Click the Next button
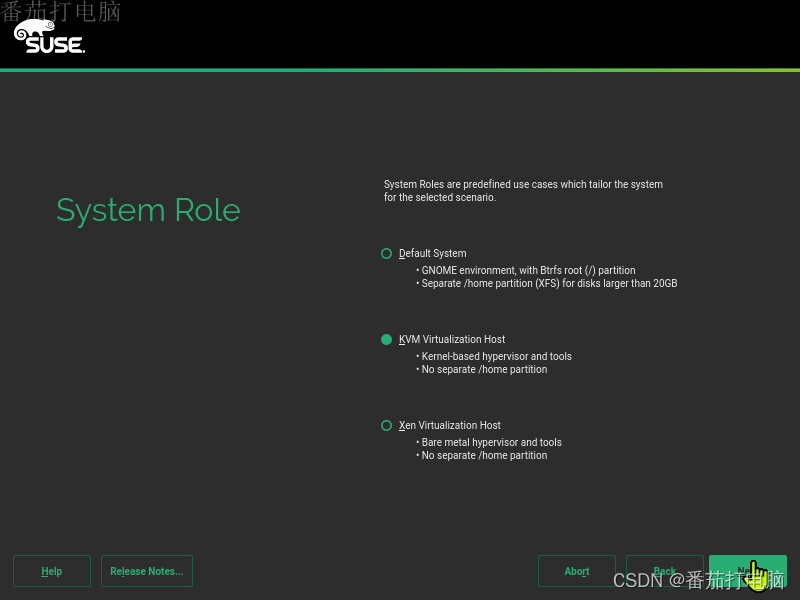The image size is (800, 600). pyautogui.click(x=748, y=571)
